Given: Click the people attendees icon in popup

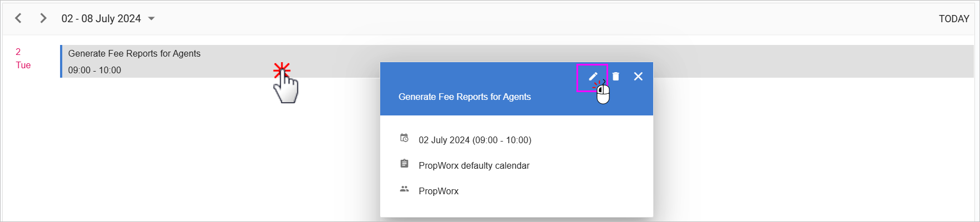Looking at the screenshot, I should pos(404,189).
